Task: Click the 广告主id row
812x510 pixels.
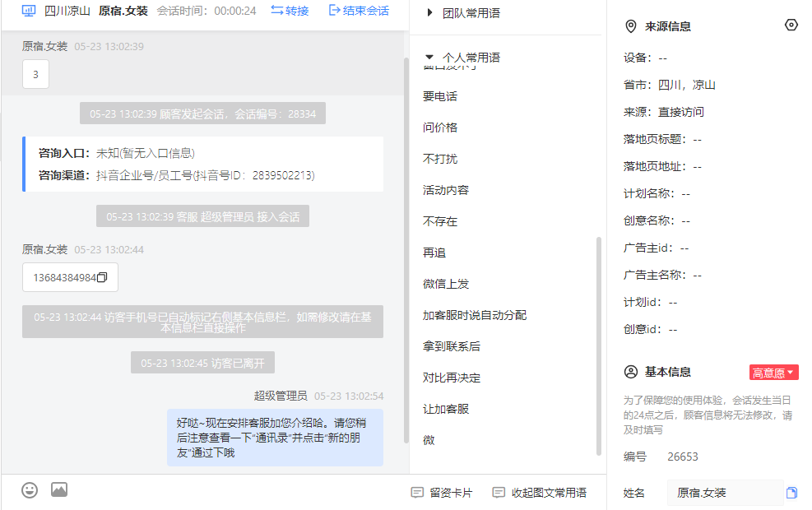Action: [657, 248]
